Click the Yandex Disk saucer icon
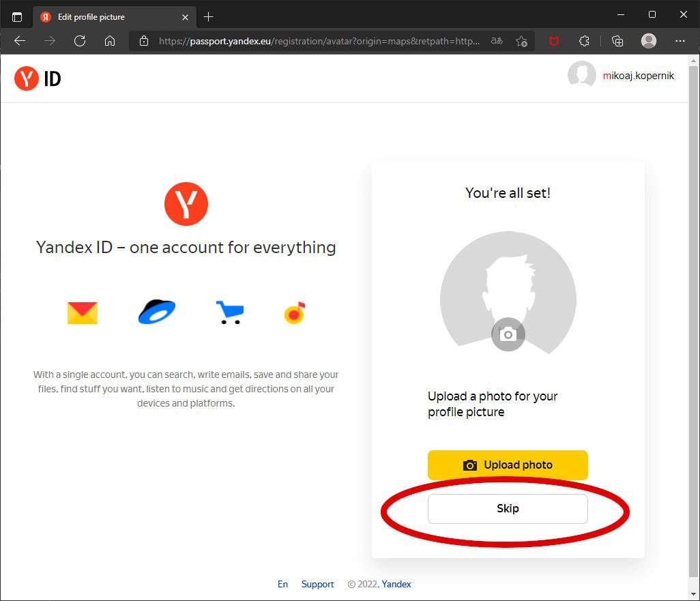The width and height of the screenshot is (700, 601). coord(157,311)
